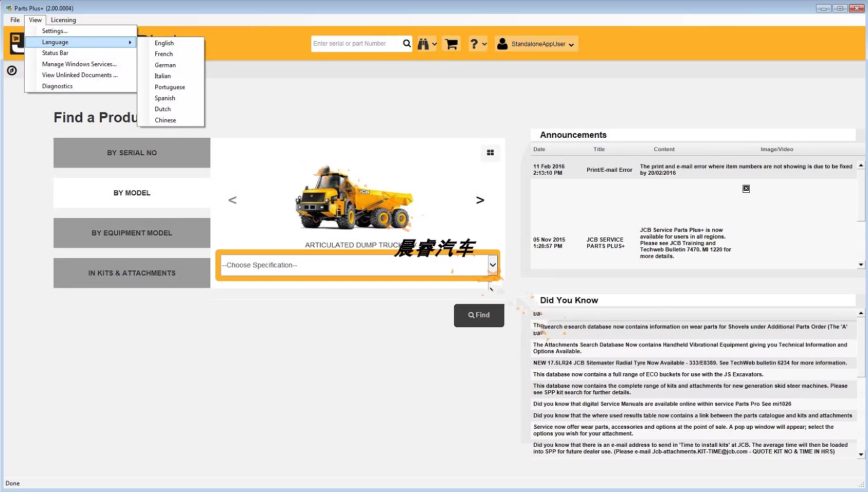This screenshot has height=492, width=868.
Task: Set language to French
Action: 171,54
